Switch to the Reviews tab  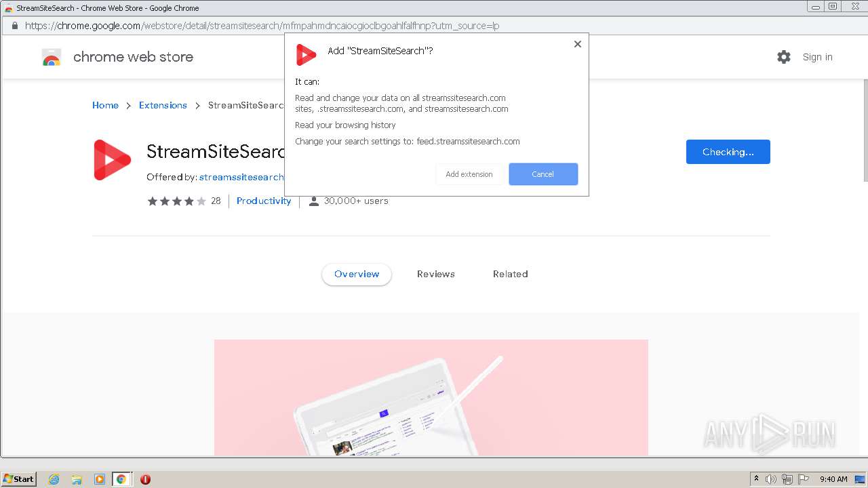(x=436, y=274)
